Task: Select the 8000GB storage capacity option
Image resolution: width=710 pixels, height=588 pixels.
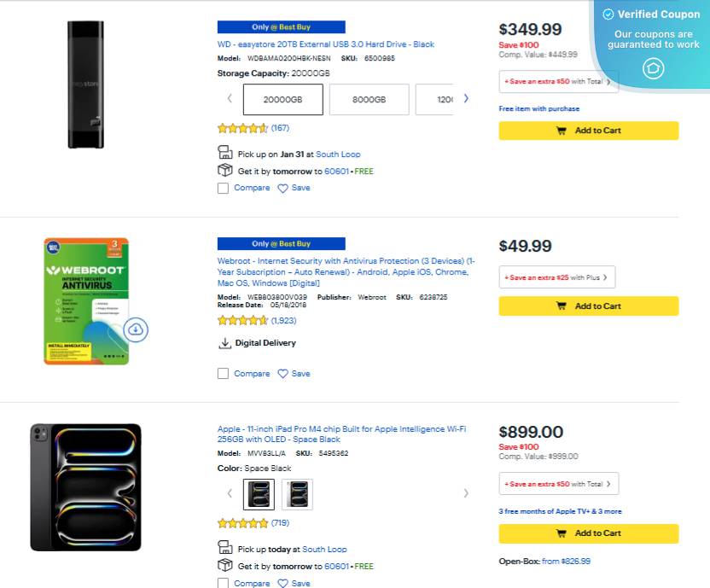Action: click(x=369, y=99)
